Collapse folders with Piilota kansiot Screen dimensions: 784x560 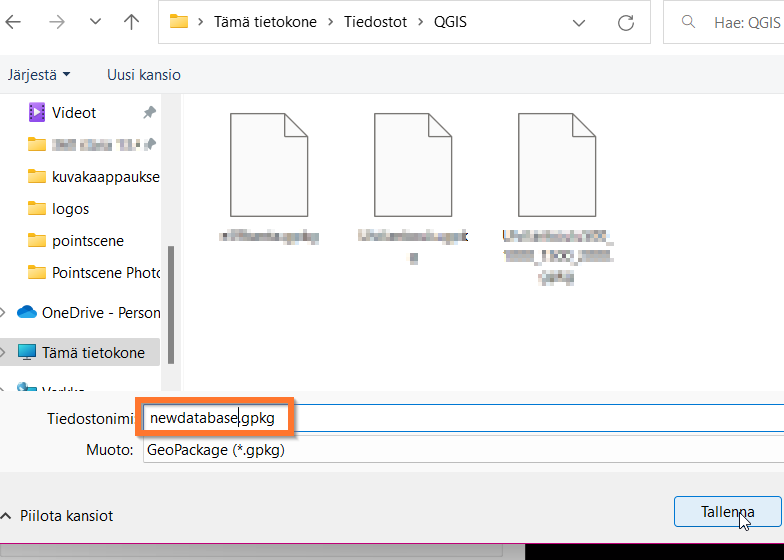tap(58, 516)
